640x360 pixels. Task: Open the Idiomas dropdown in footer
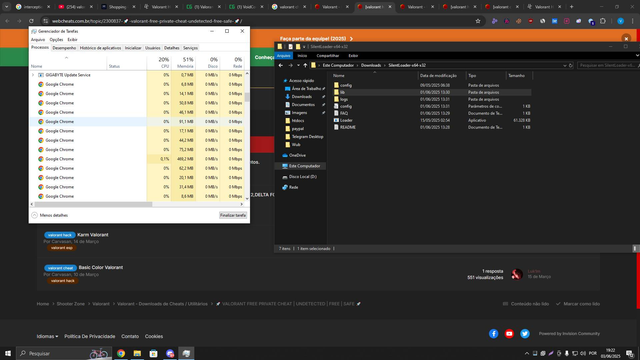click(x=47, y=336)
